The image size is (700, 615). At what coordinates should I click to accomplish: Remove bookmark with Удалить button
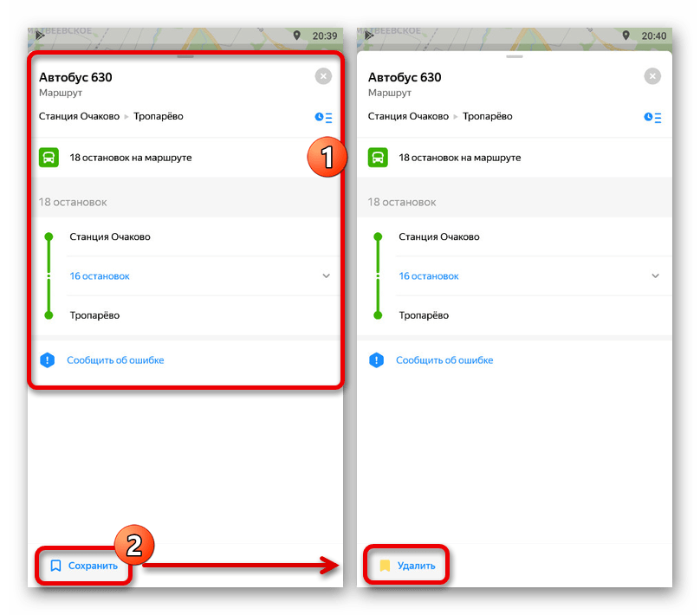(x=406, y=566)
